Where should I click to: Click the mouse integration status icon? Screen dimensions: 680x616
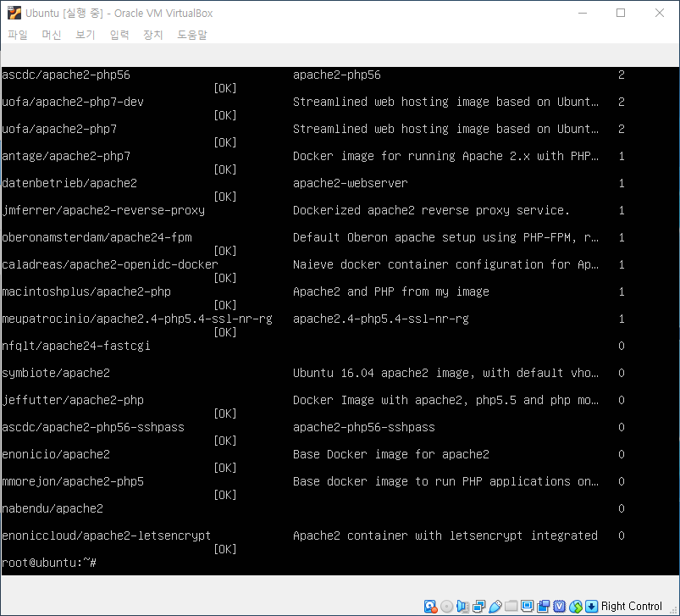pyautogui.click(x=576, y=606)
